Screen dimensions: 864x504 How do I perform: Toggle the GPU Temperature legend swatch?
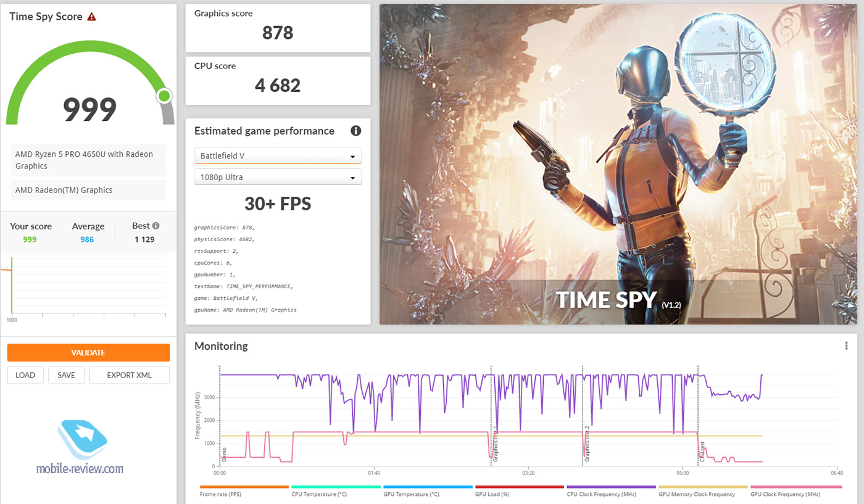tap(428, 487)
